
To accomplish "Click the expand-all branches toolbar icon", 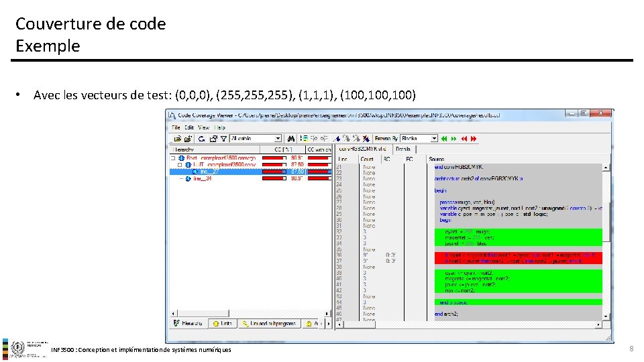I will tap(313, 139).
